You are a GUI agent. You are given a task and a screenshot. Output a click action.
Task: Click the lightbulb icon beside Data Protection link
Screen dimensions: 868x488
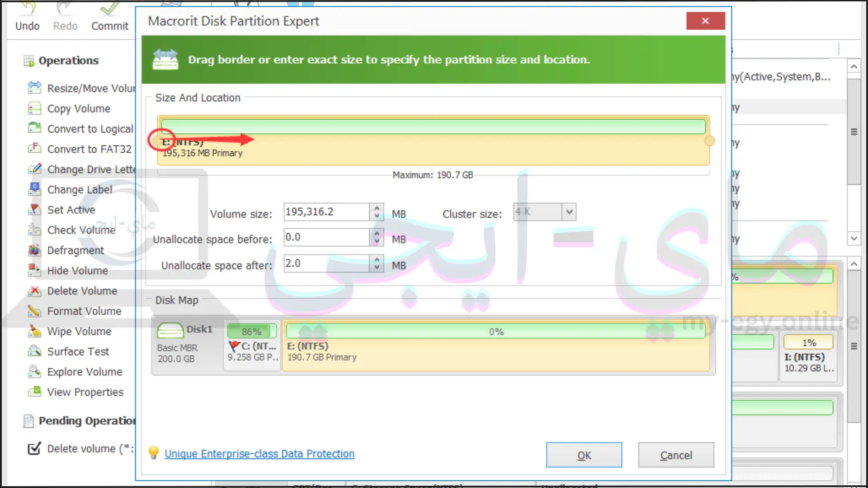pyautogui.click(x=154, y=452)
